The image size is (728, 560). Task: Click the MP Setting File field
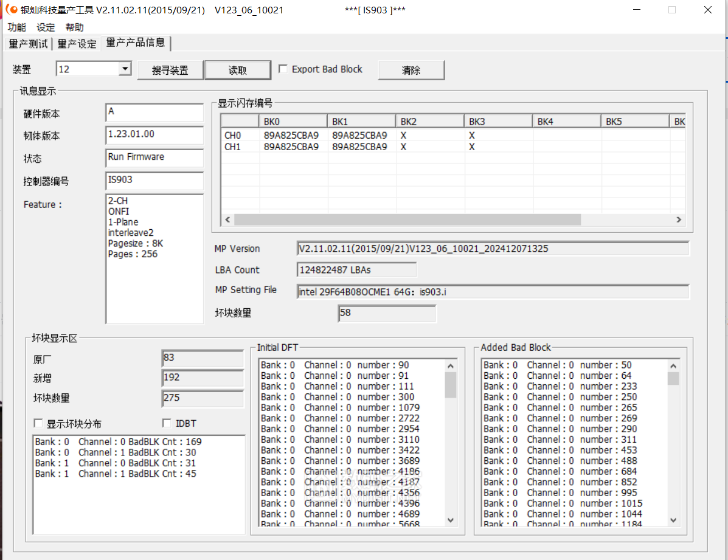(x=493, y=292)
